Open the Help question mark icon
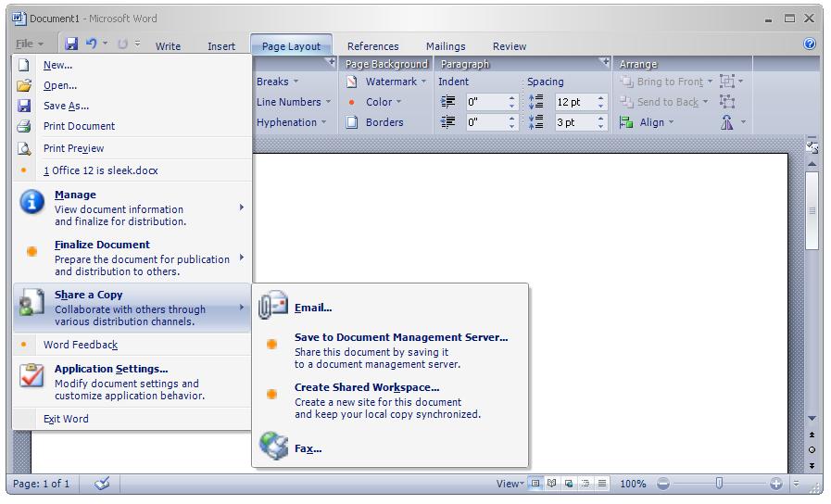The width and height of the screenshot is (831, 504). [810, 44]
